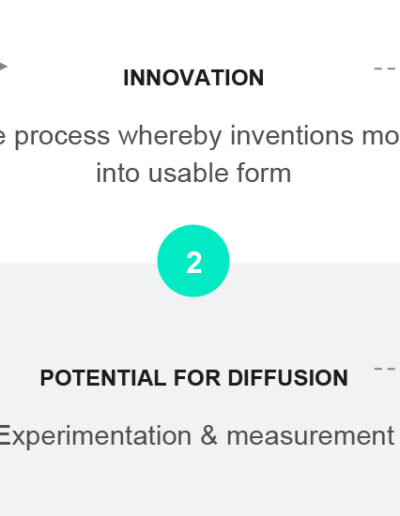Click the dashed line right of INNOVATION
This screenshot has width=400, height=516.
(385, 69)
